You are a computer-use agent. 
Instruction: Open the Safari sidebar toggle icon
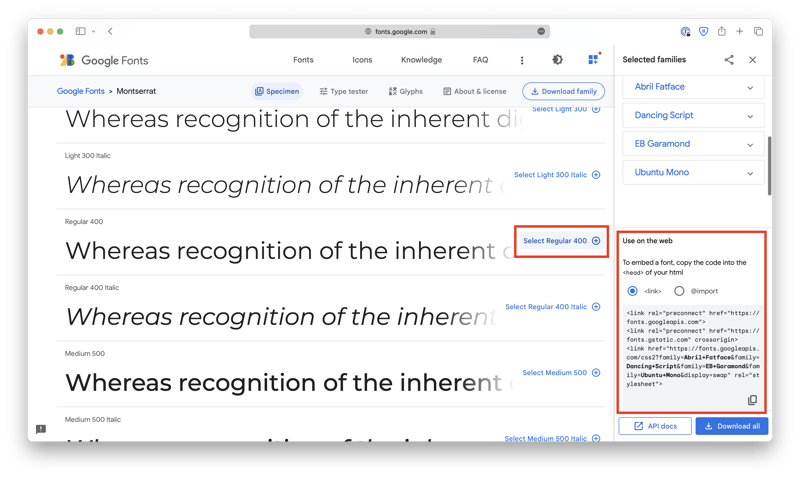tap(81, 31)
